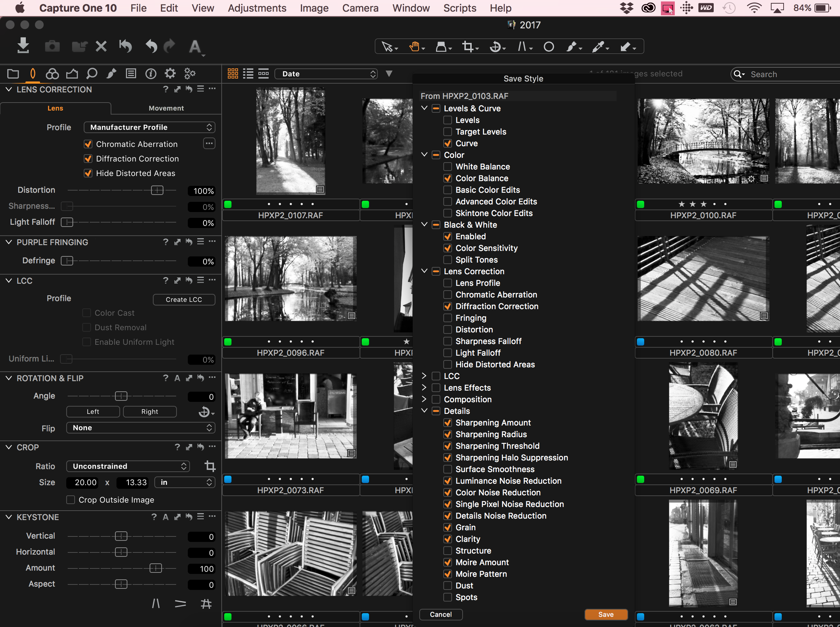Enable Crop Outside Image checkbox

71,500
